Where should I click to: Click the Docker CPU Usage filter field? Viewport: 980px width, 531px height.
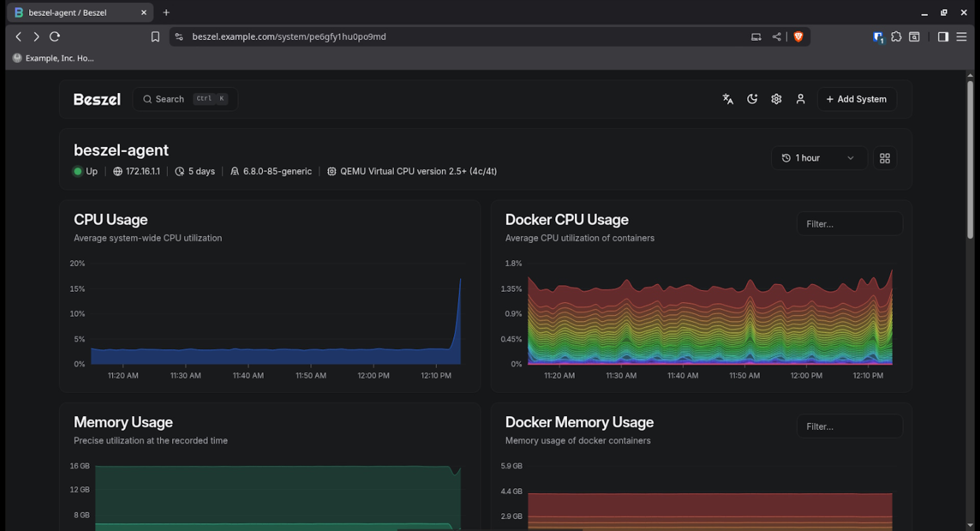pyautogui.click(x=849, y=224)
